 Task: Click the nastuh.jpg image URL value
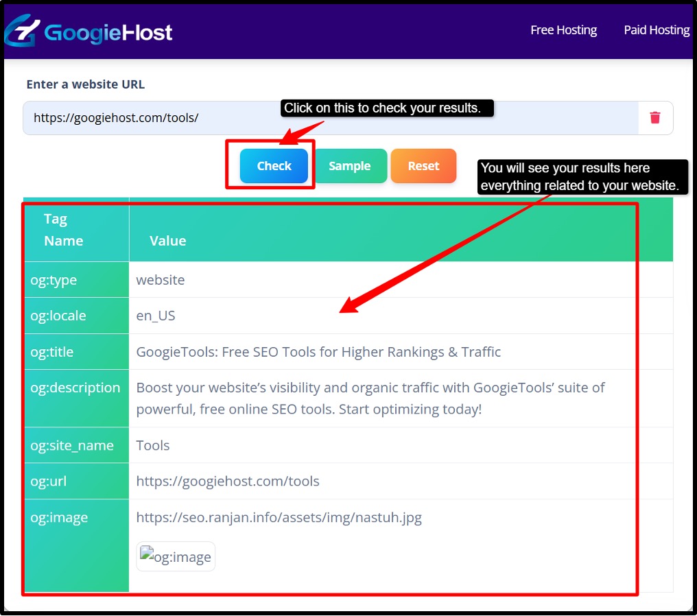pyautogui.click(x=279, y=517)
